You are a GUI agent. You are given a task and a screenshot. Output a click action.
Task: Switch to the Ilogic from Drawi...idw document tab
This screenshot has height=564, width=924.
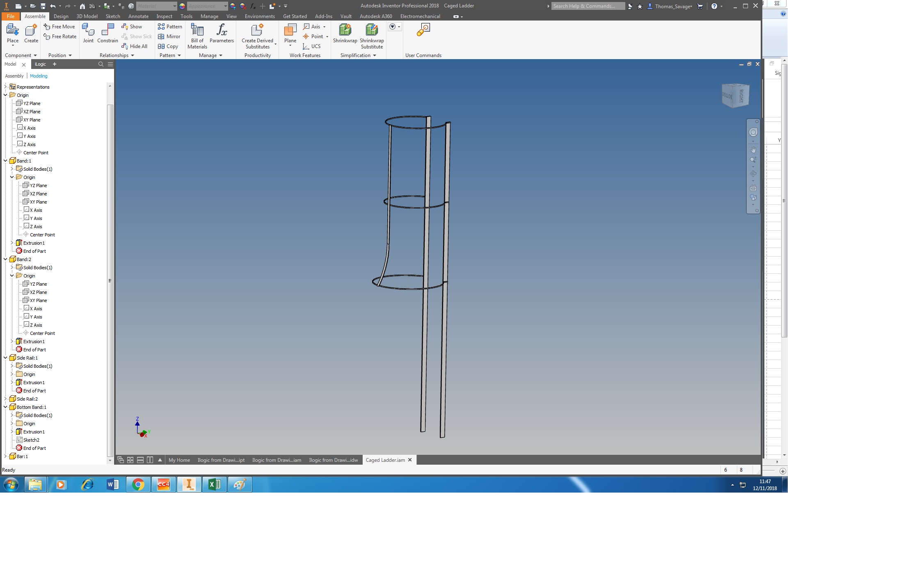[333, 460]
